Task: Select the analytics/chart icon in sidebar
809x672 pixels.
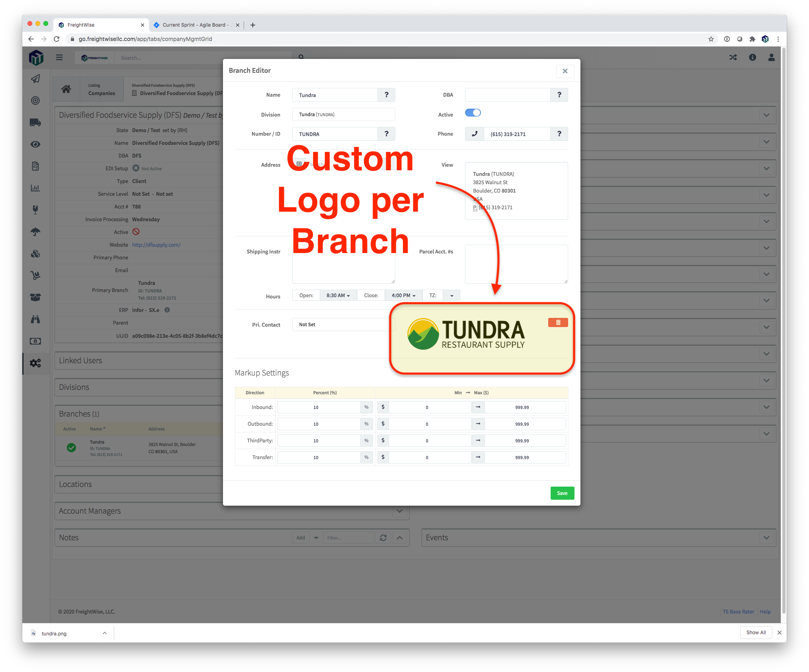Action: (37, 187)
